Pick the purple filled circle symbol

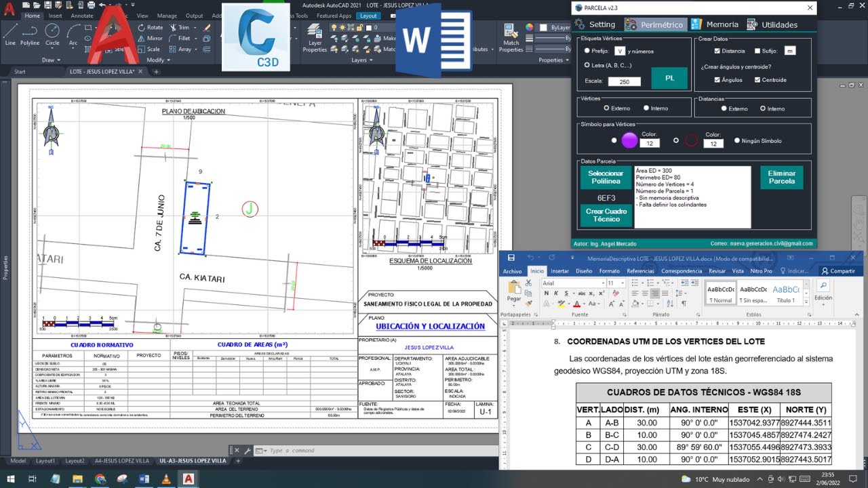(x=629, y=141)
